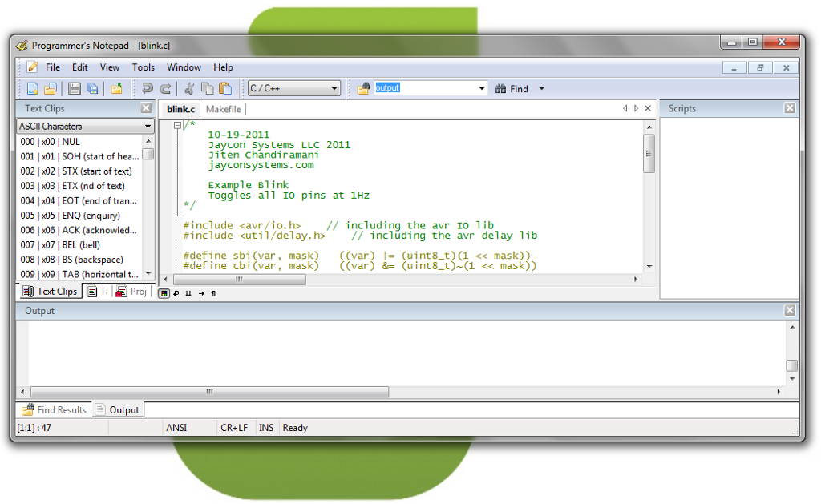
Task: Toggle syntax highlighting colour button below editor
Action: pyautogui.click(x=164, y=293)
